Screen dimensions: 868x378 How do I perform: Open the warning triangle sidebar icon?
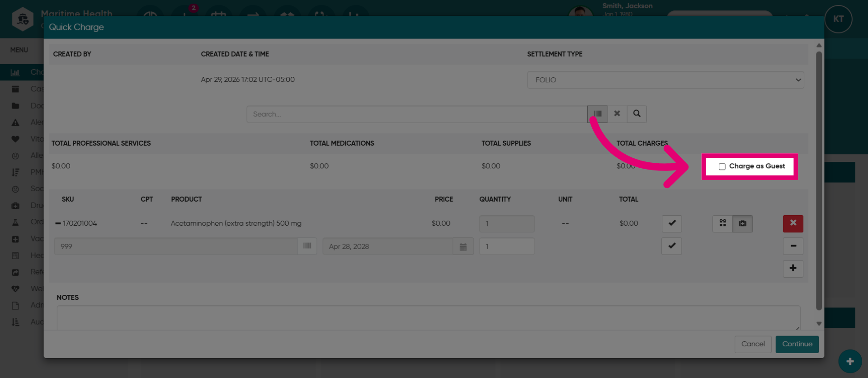(x=15, y=123)
